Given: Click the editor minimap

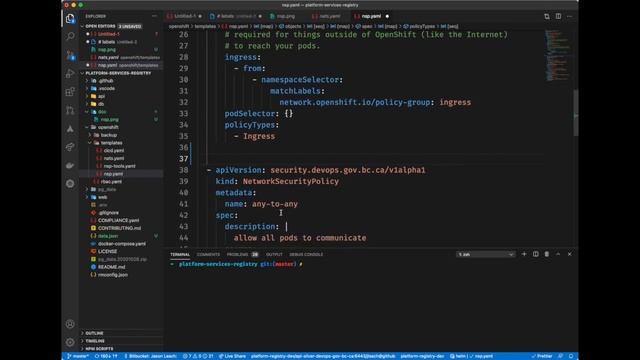Looking at the screenshot, I should click(x=558, y=55).
